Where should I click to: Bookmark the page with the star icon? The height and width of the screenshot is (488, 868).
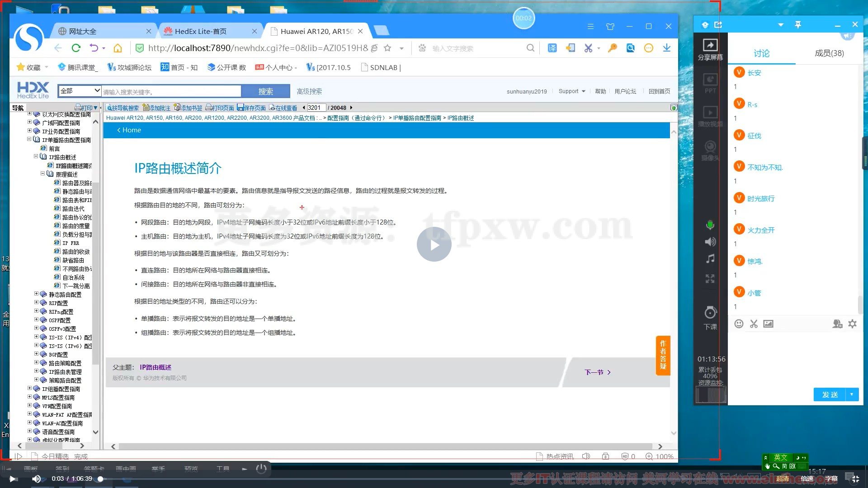click(387, 48)
